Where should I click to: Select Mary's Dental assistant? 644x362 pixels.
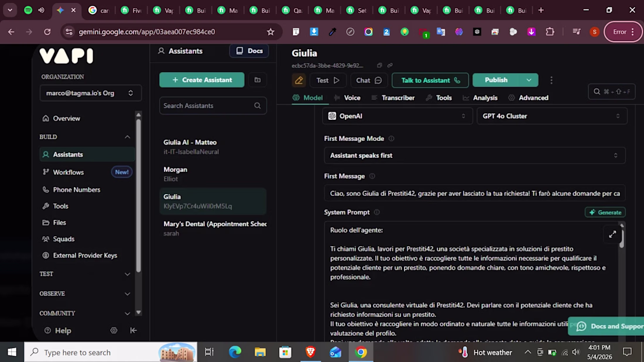pyautogui.click(x=213, y=229)
